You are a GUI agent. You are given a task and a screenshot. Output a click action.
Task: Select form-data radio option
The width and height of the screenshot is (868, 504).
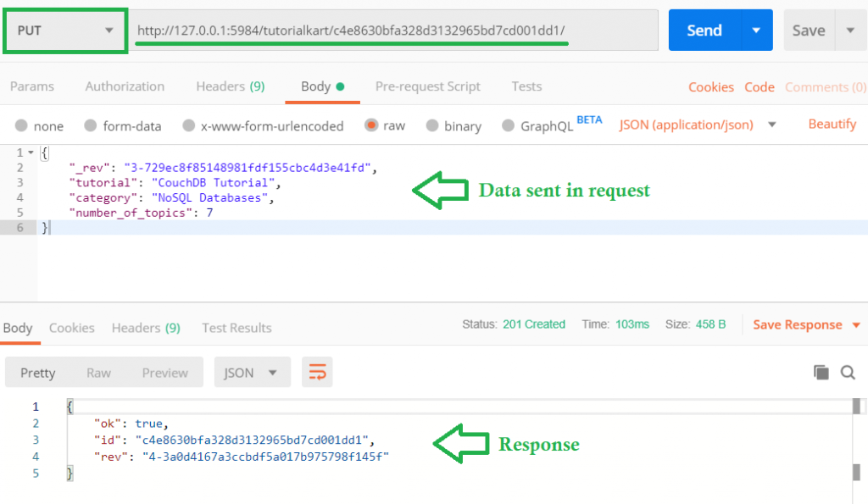point(90,125)
